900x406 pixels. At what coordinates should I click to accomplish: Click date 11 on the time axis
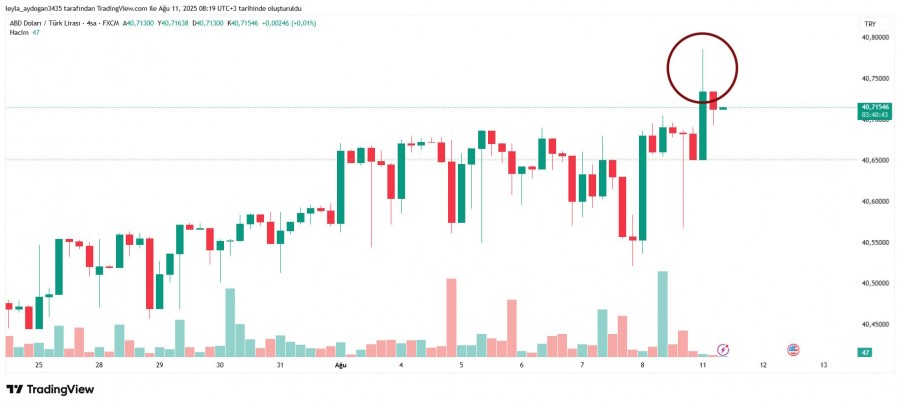pos(702,365)
